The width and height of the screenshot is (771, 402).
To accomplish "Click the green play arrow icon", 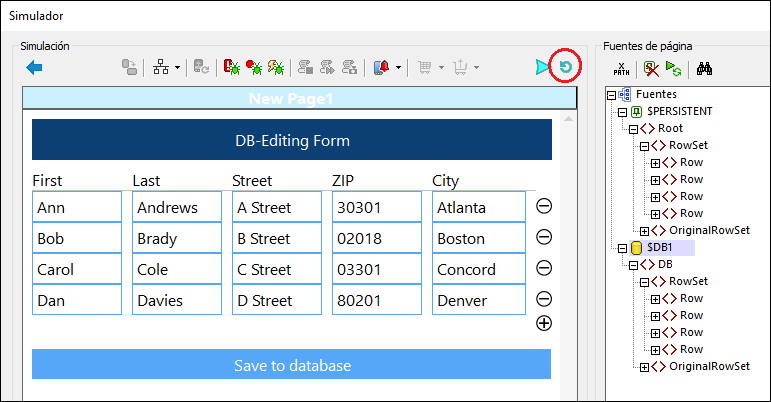I will (x=542, y=67).
